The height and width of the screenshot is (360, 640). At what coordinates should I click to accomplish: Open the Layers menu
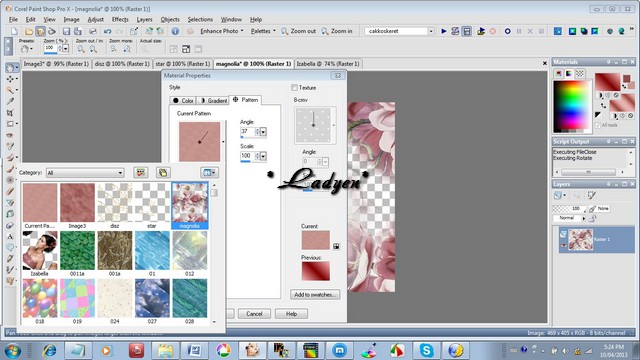coord(144,19)
